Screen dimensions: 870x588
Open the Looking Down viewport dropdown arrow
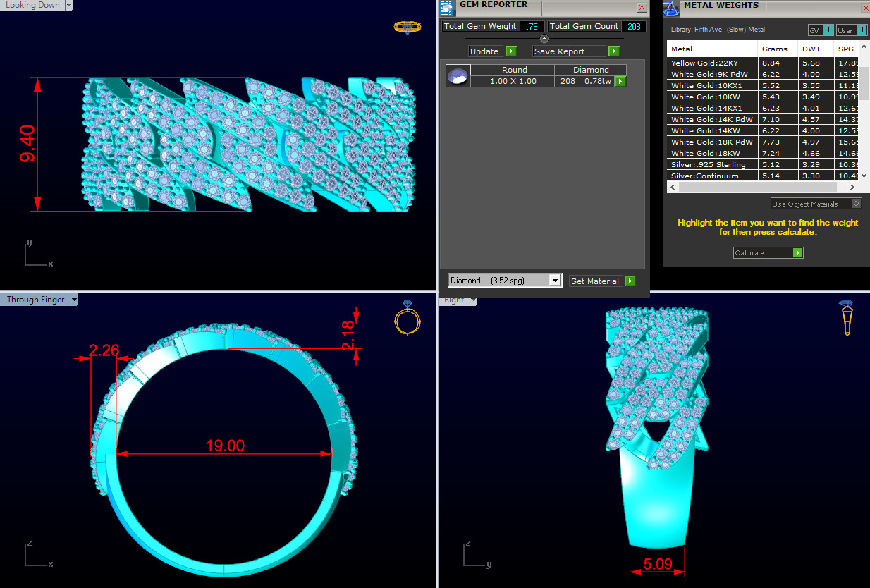click(x=68, y=5)
